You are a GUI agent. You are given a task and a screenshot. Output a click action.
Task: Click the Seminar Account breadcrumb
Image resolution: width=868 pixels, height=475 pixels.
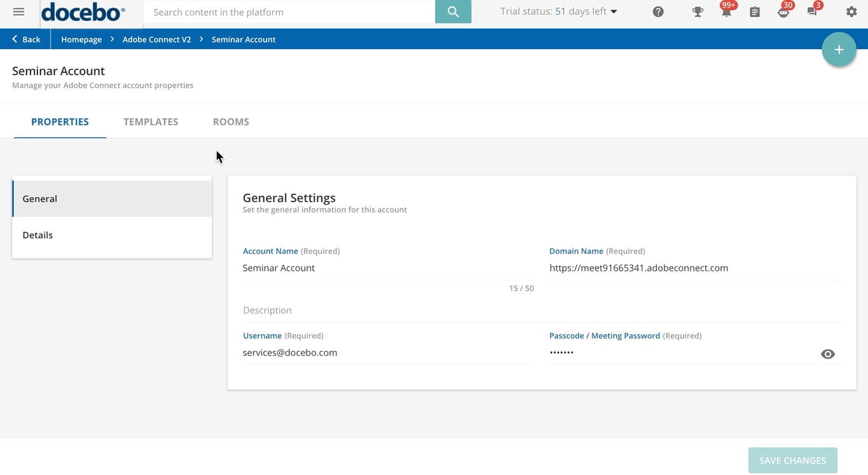[x=244, y=39]
